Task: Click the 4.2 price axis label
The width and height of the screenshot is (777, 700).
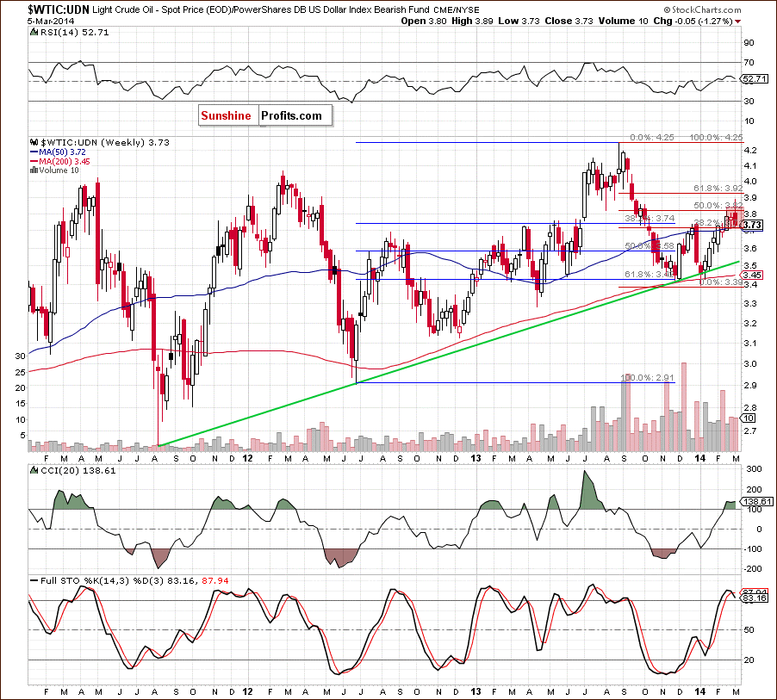Action: pos(750,150)
